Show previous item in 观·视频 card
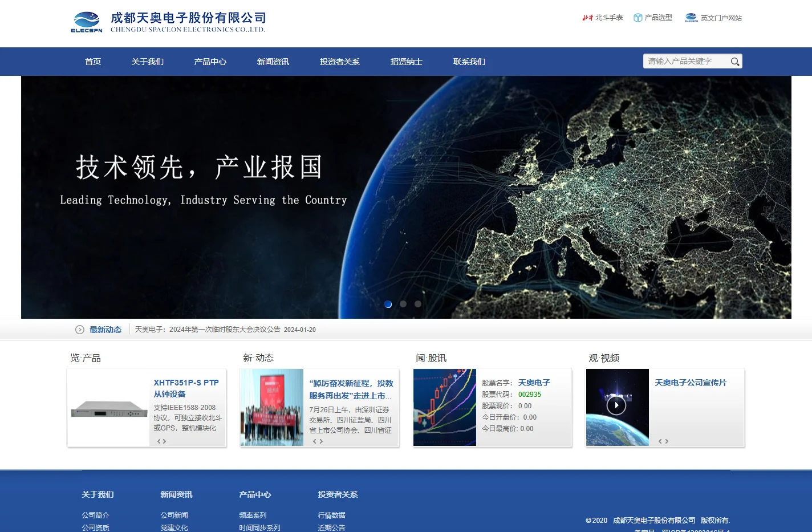This screenshot has height=532, width=812. (x=660, y=441)
